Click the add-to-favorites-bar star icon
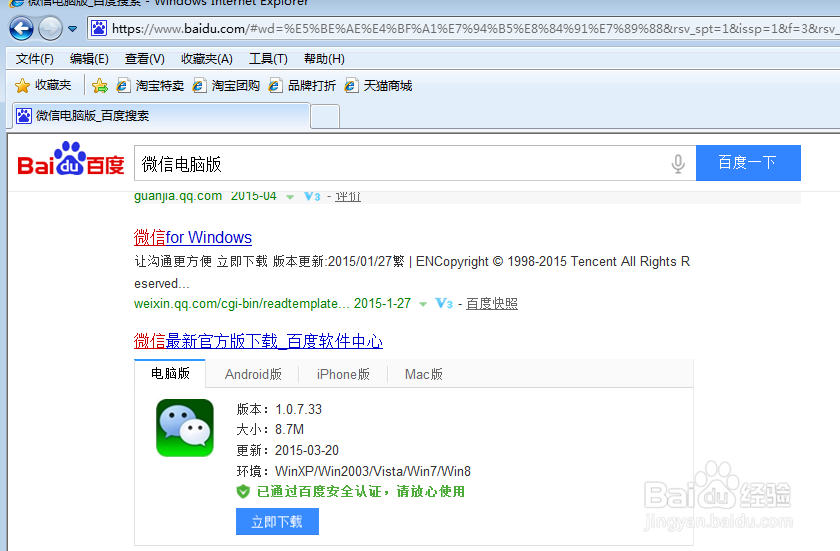The height and width of the screenshot is (551, 840). (x=100, y=86)
